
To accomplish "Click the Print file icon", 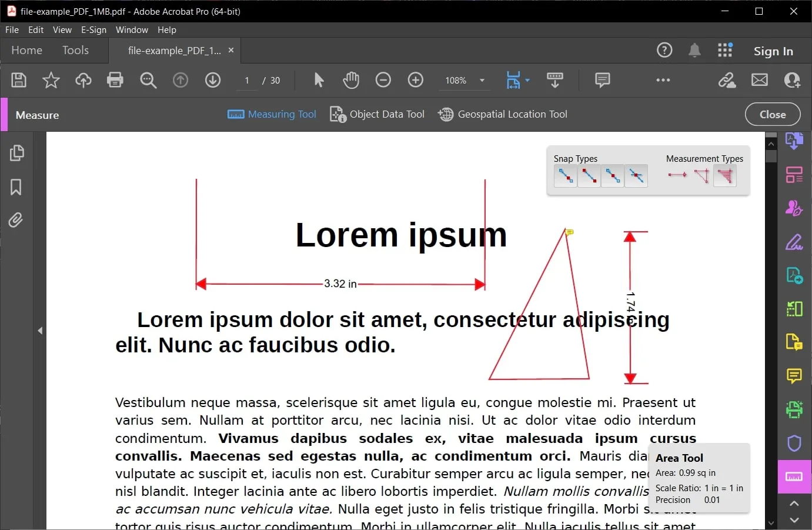I will (115, 80).
